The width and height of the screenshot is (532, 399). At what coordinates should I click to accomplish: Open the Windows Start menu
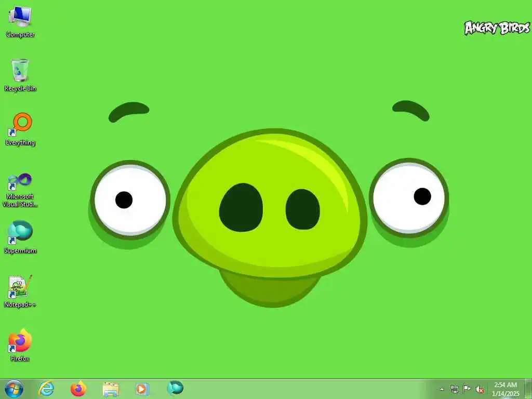tap(14, 389)
